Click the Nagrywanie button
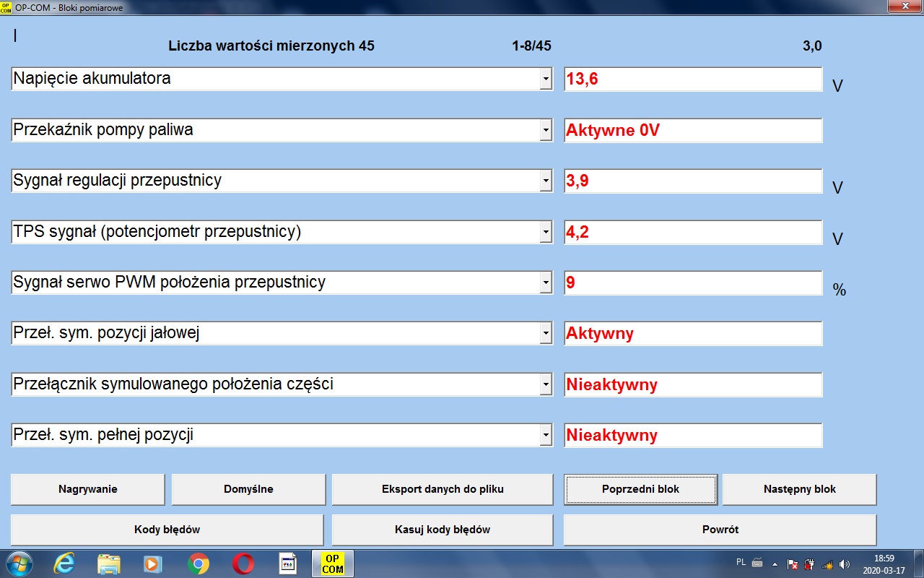The height and width of the screenshot is (578, 924). 88,489
